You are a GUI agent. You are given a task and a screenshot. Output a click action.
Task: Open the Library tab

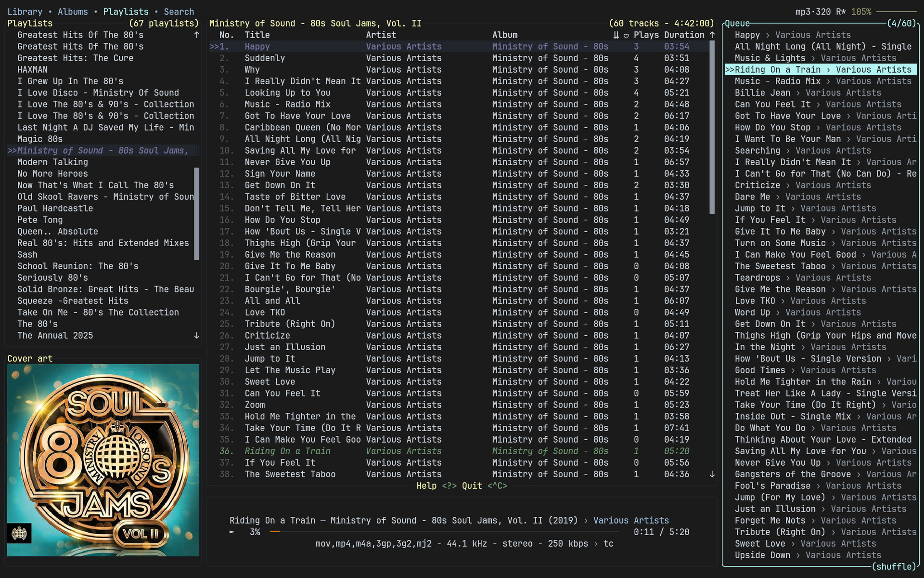tap(25, 12)
